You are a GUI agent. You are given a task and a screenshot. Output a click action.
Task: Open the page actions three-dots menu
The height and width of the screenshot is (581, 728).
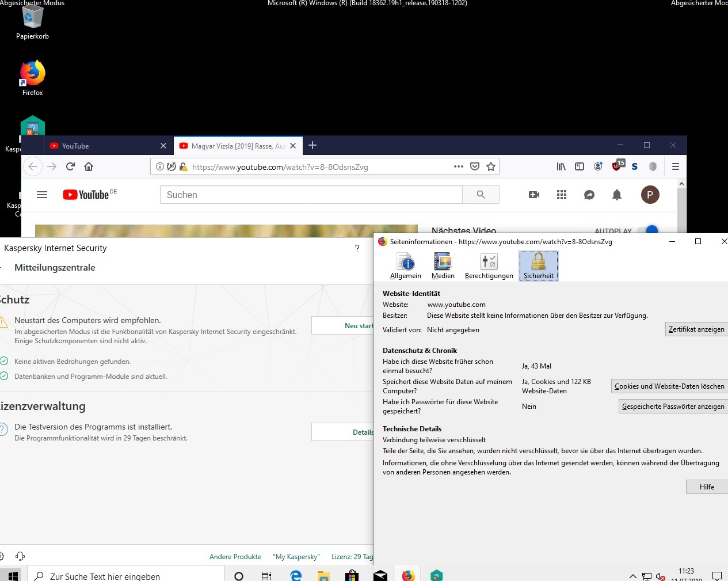[x=459, y=166]
